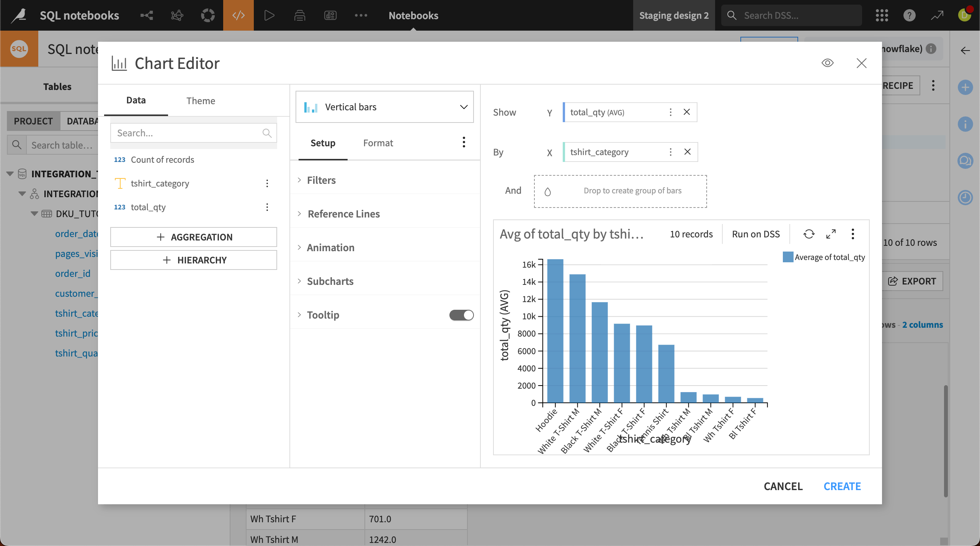Viewport: 980px width, 546px height.
Task: Click the CREATE button
Action: (x=842, y=486)
